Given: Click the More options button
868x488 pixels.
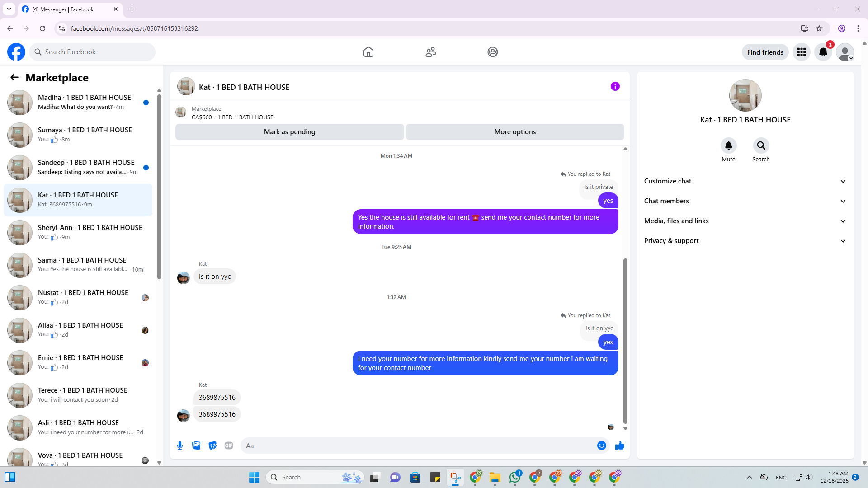Looking at the screenshot, I should 515,132.
